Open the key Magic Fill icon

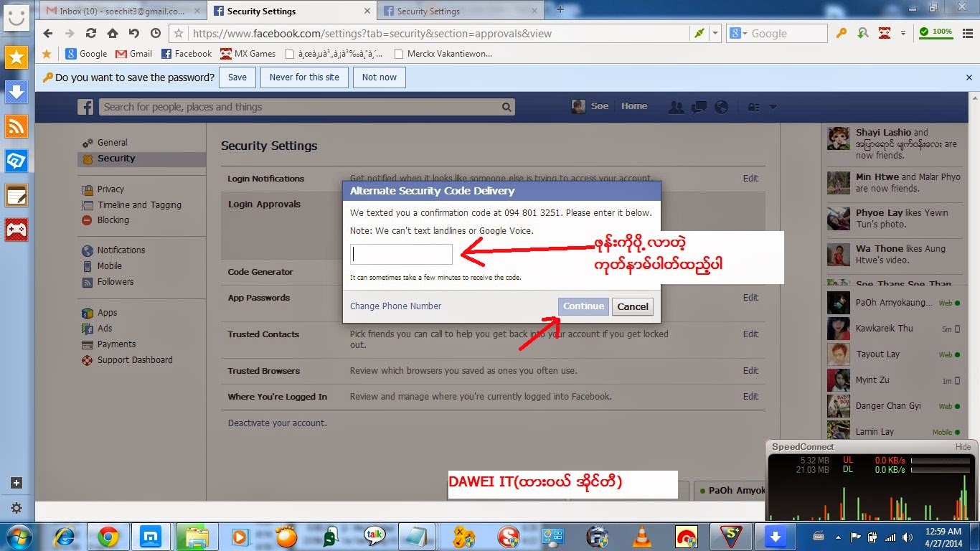(842, 33)
